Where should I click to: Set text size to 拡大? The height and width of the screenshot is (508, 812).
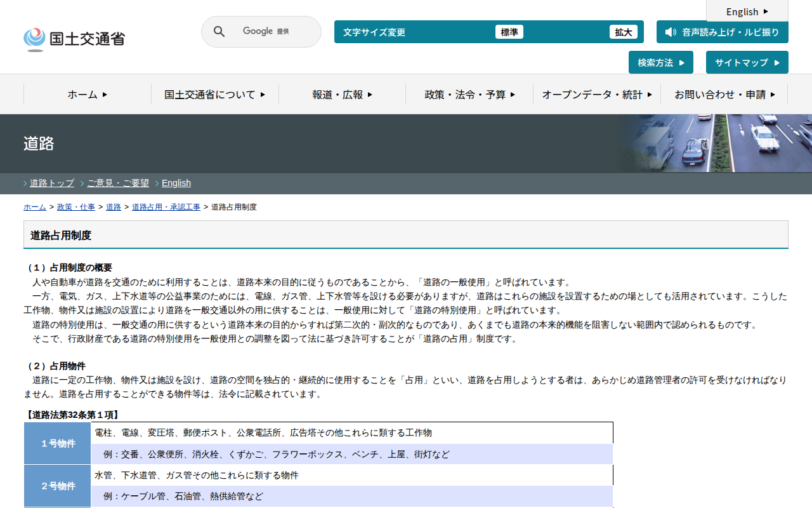tap(623, 32)
